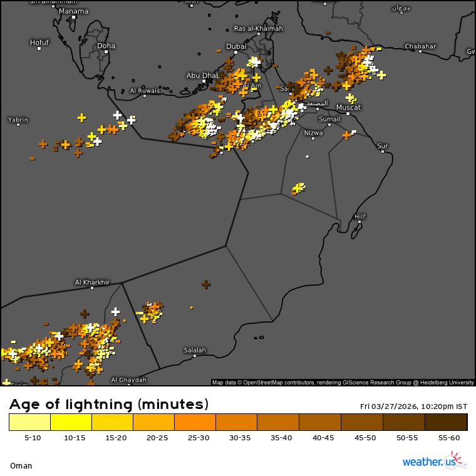Screen dimensions: 476x476
Task: Click the Manama map label
Action: click(73, 11)
